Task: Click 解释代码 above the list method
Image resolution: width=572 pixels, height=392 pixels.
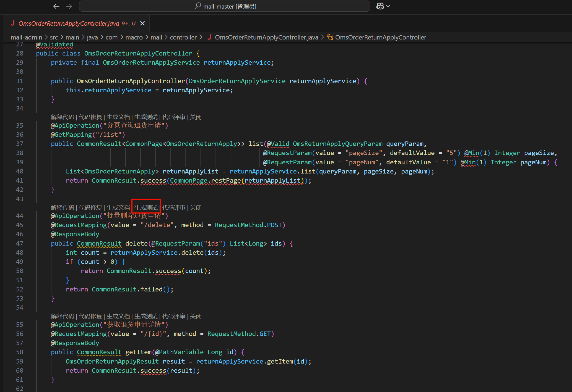Action: 63,117
